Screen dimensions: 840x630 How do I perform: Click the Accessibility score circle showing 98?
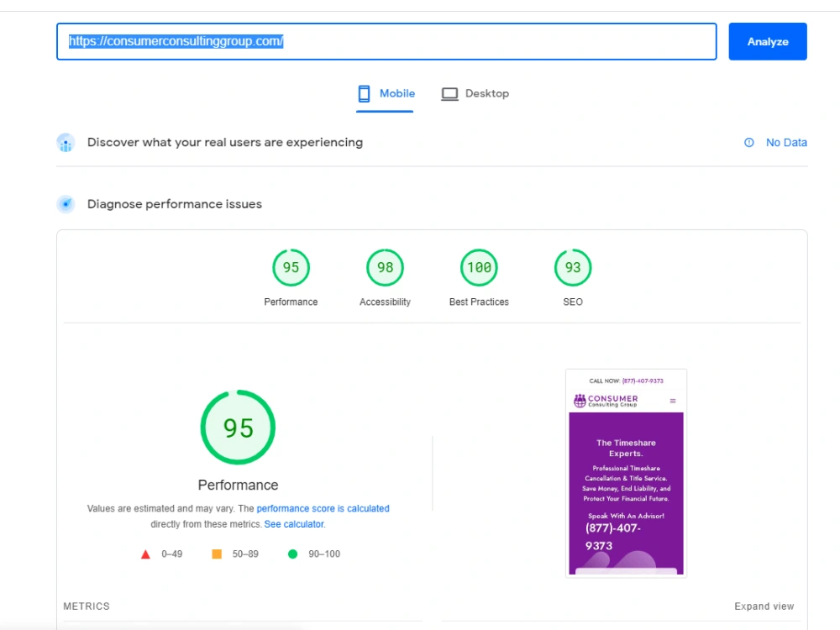pyautogui.click(x=385, y=267)
